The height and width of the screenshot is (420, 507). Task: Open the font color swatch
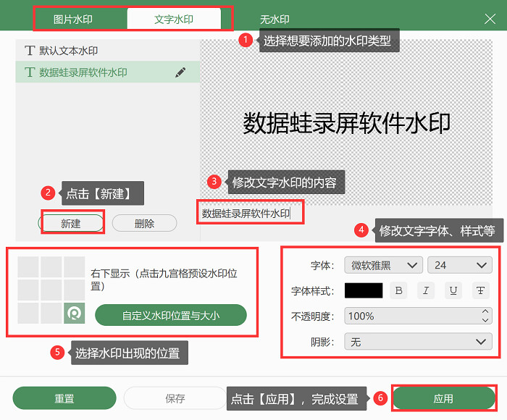point(364,290)
